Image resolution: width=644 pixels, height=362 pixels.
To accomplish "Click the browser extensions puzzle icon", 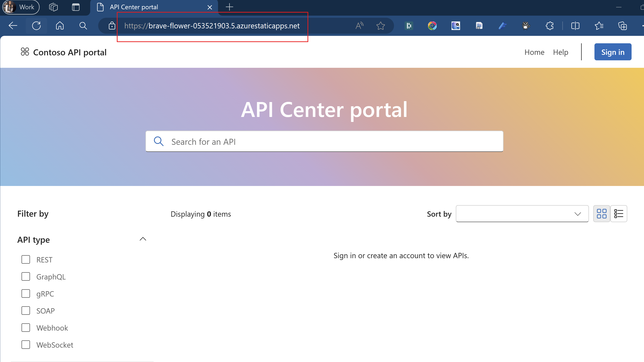I will 550,26.
